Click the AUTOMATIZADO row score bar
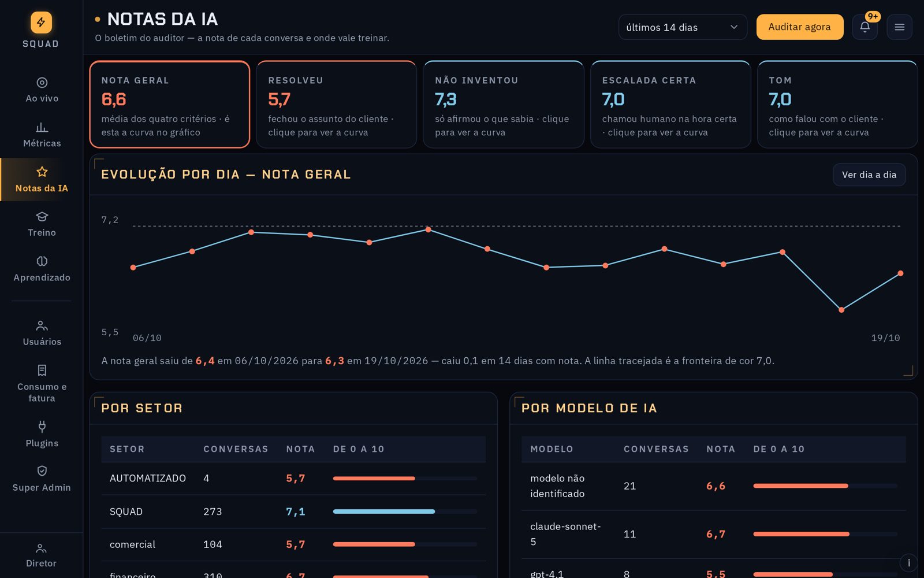Viewport: 924px width, 578px height. (x=374, y=479)
